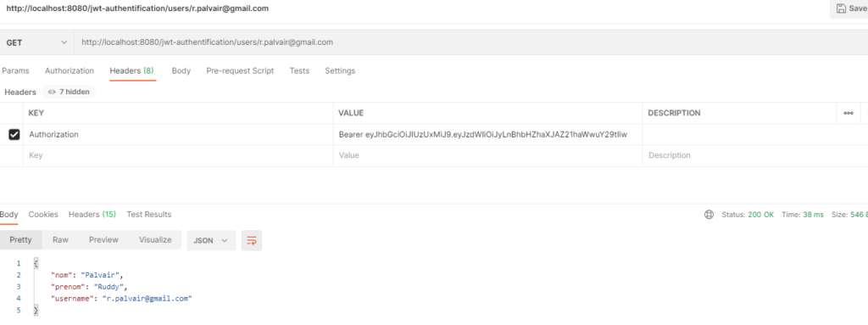868x325 pixels.
Task: Open the JSON format dropdown
Action: [x=211, y=241]
